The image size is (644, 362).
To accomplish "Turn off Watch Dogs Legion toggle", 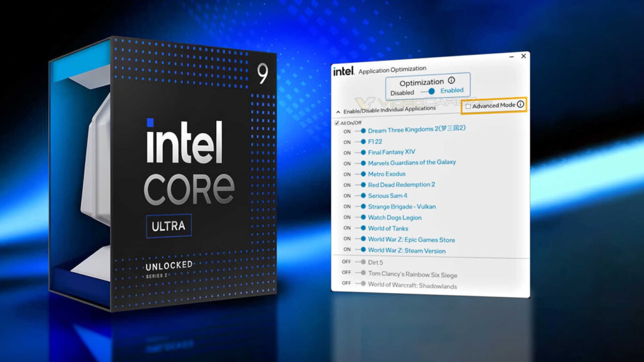I will click(360, 217).
